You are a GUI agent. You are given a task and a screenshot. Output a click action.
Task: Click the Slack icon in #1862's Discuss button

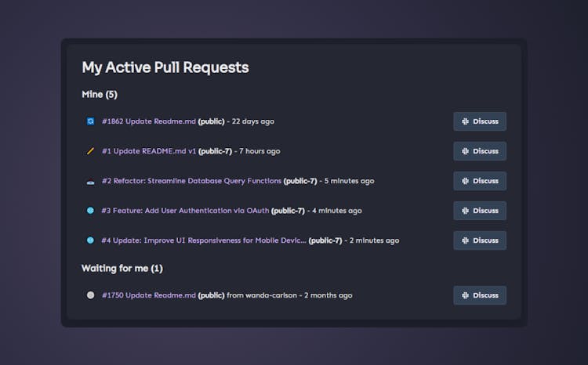click(x=466, y=121)
